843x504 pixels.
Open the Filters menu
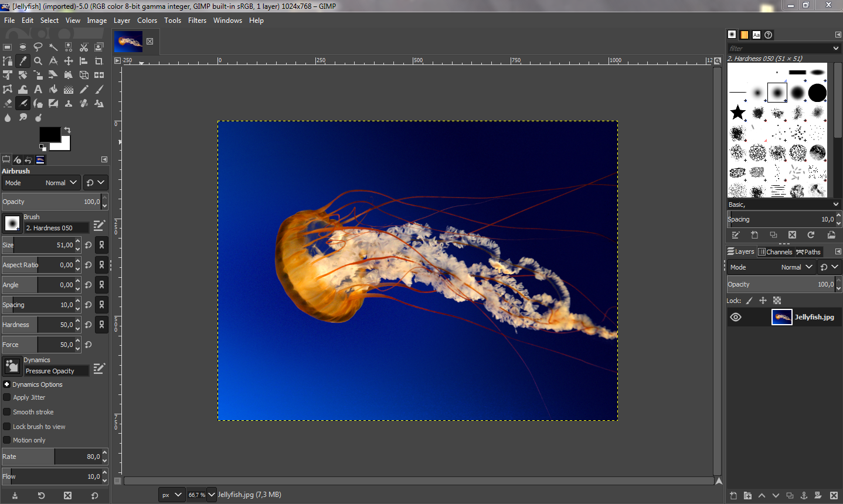tap(197, 21)
